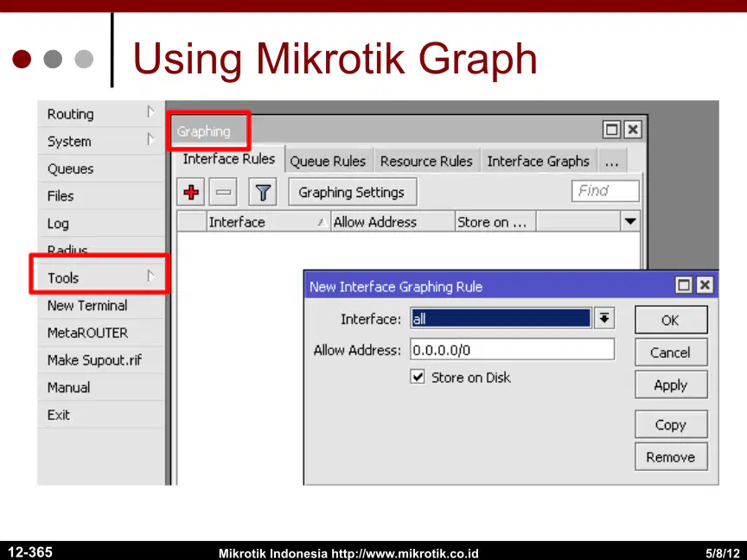This screenshot has width=747, height=560.
Task: Cancel the new graphing rule
Action: pyautogui.click(x=671, y=353)
